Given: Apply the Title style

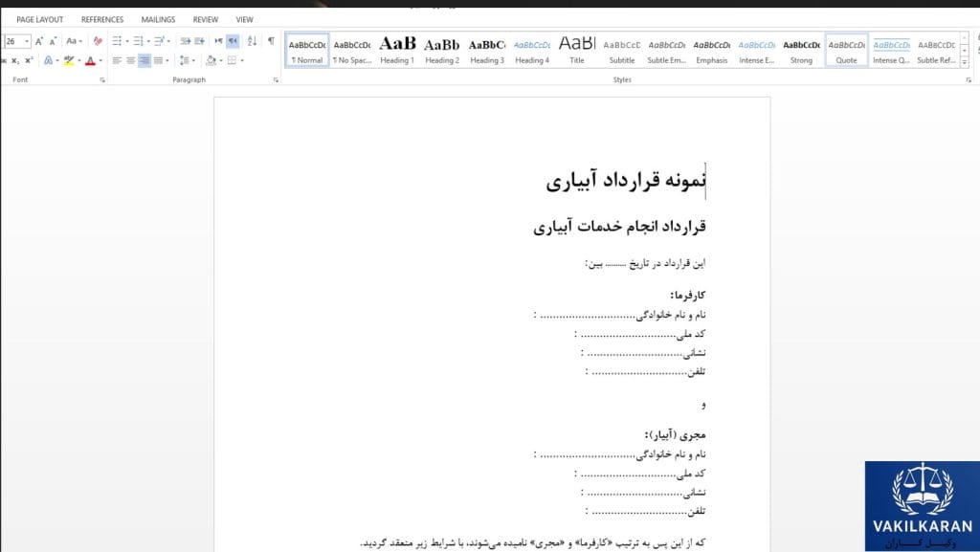Looking at the screenshot, I should point(577,51).
